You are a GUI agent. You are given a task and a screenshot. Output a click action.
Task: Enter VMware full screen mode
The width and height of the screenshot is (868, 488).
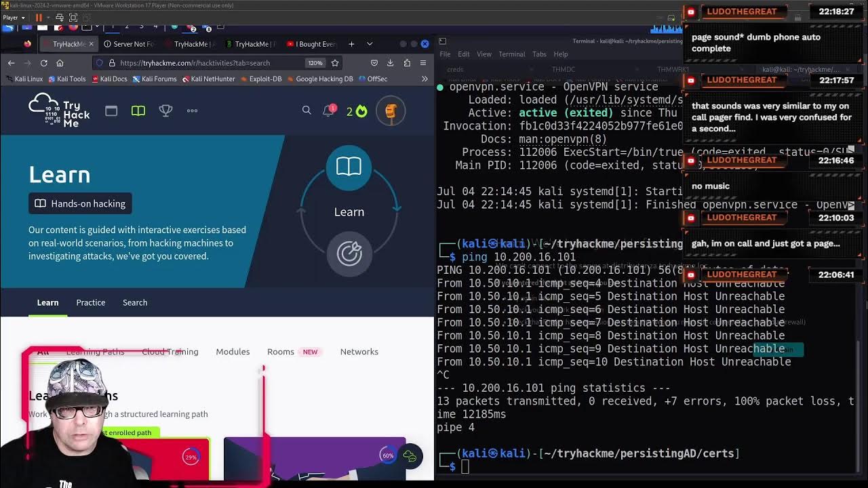coord(73,17)
